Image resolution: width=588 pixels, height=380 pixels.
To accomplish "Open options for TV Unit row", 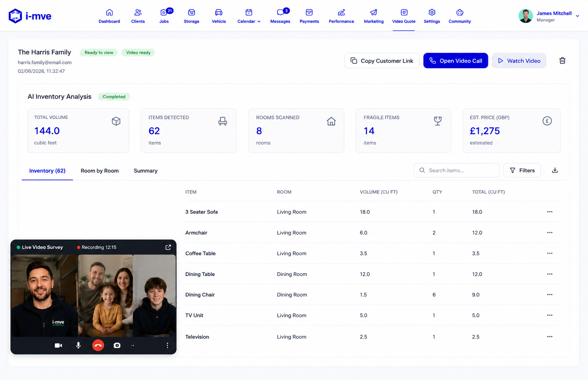I will pos(550,315).
